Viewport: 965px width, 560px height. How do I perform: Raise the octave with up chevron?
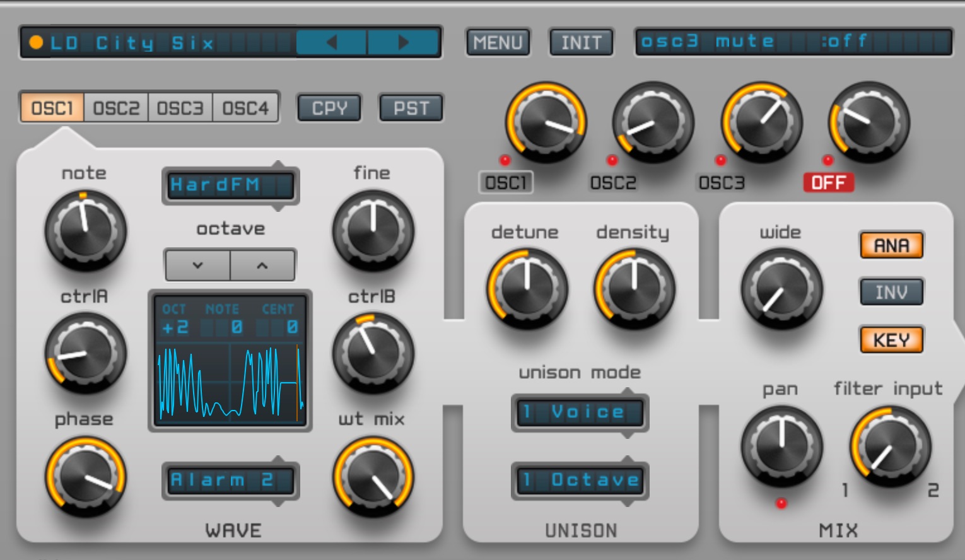point(262,265)
